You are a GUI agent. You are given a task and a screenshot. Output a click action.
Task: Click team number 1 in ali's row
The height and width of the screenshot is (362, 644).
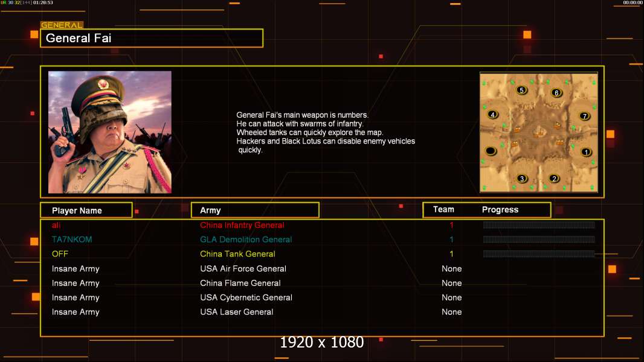[451, 225]
